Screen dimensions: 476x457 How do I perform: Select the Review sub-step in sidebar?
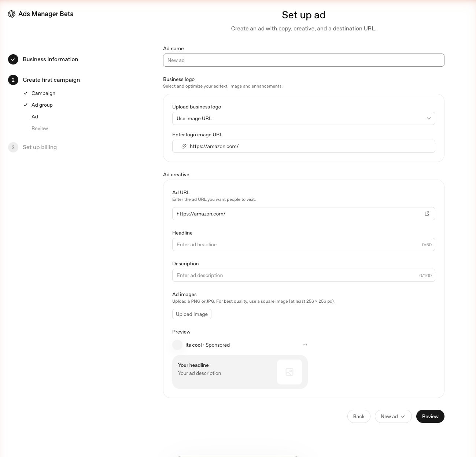40,128
